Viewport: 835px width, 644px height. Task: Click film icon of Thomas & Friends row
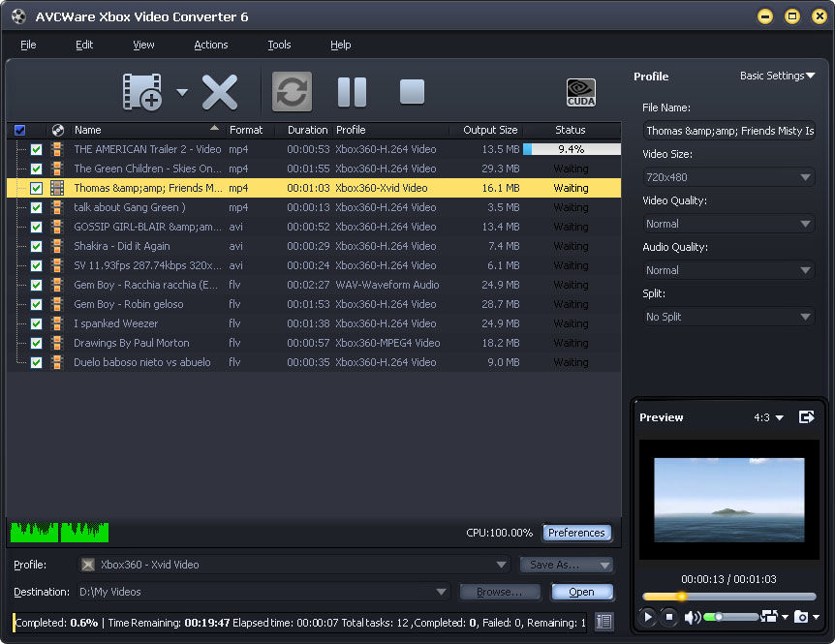pos(57,188)
